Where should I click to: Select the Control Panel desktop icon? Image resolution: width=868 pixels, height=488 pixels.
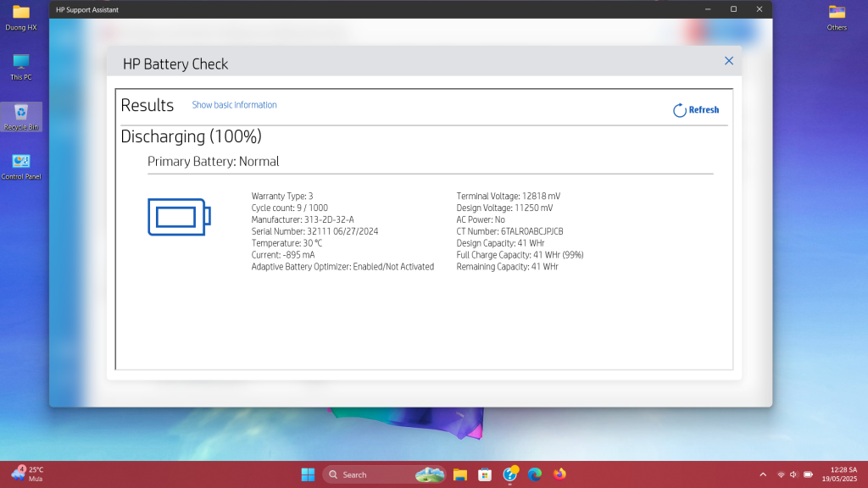pos(21,167)
